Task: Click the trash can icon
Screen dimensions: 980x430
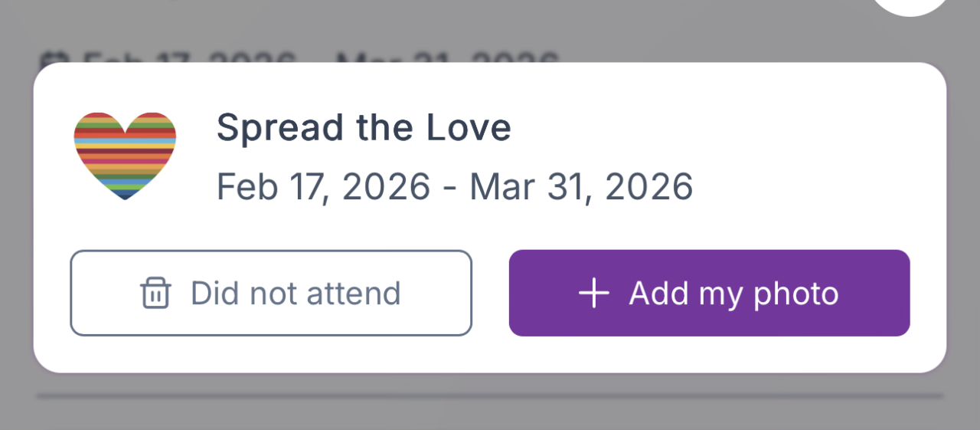Action: [155, 294]
